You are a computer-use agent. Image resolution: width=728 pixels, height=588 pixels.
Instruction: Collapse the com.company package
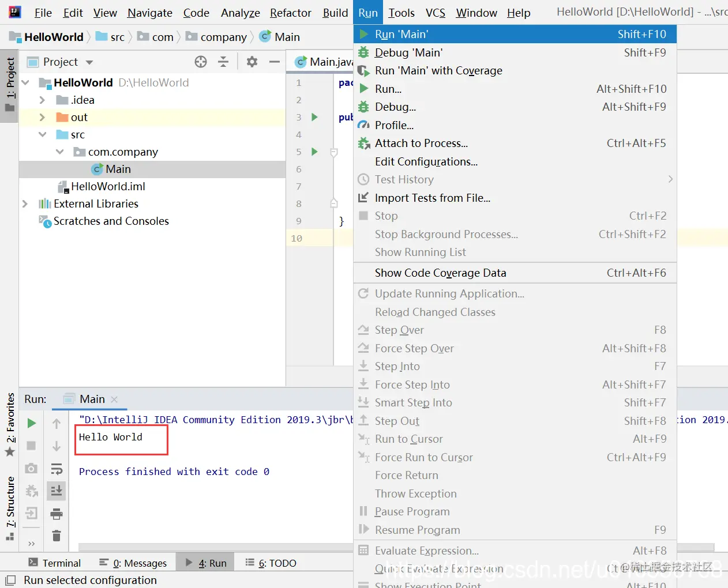60,152
